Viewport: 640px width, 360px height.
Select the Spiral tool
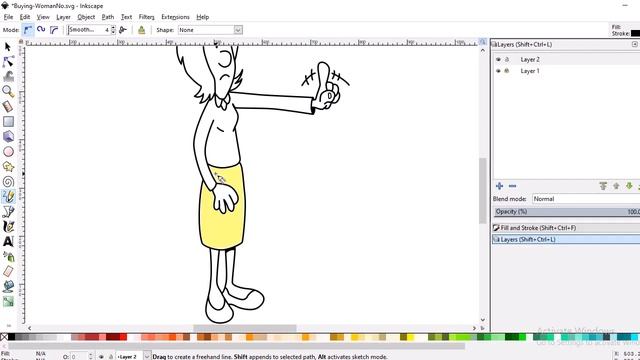8,182
